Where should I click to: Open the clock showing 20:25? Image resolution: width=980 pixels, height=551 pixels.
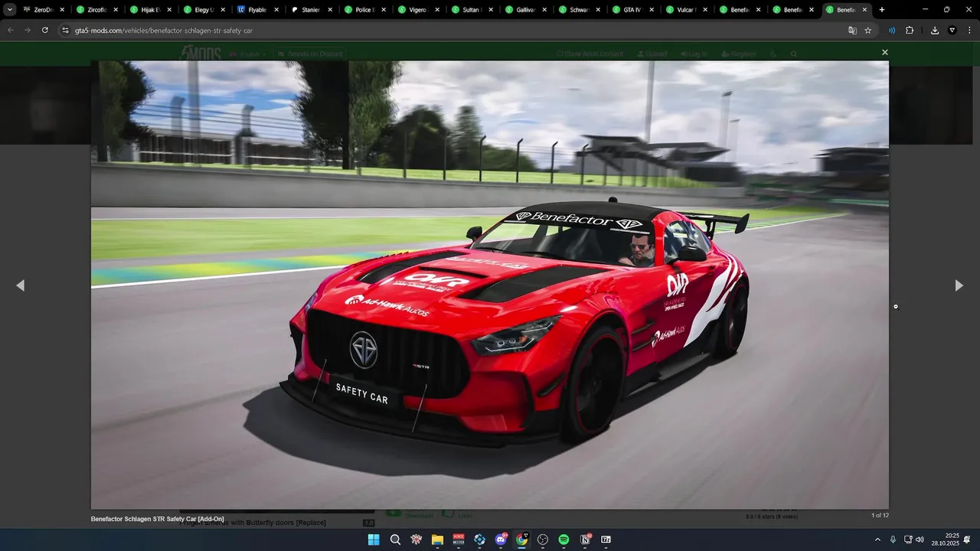coord(946,540)
